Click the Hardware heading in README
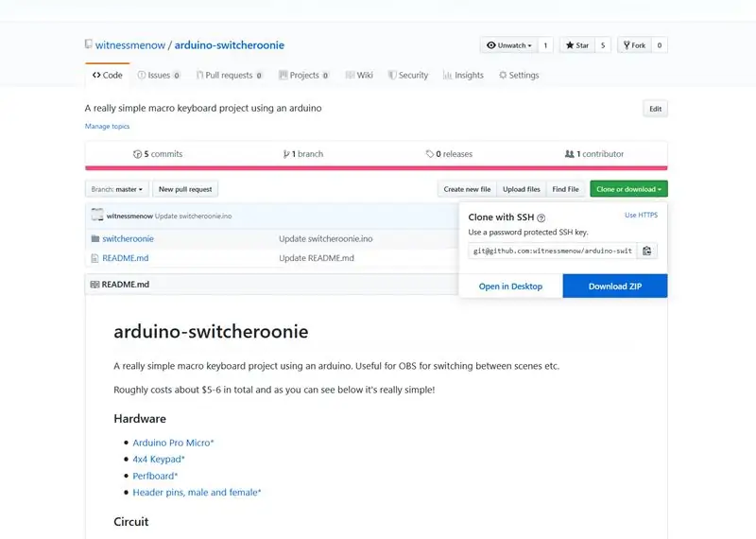Screen dimensions: 756x539 [140, 419]
